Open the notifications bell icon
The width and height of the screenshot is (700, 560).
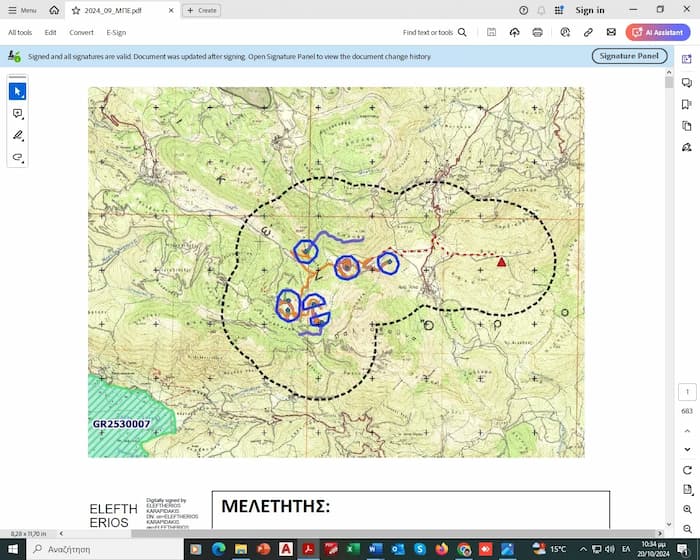pyautogui.click(x=541, y=10)
